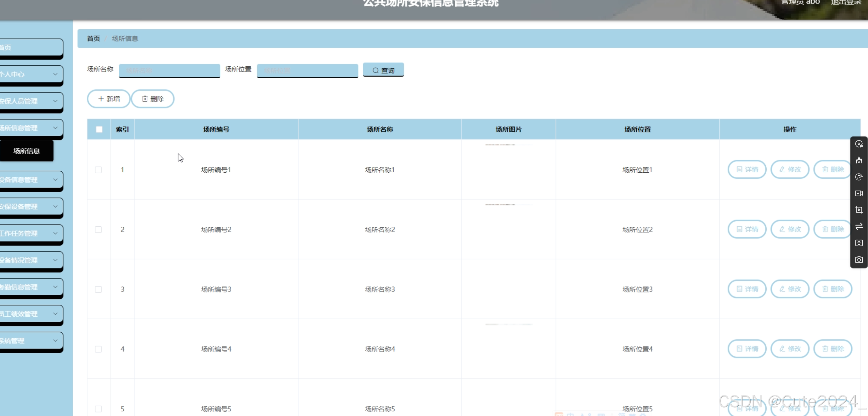Click 删除 button for 场所名称3

833,289
